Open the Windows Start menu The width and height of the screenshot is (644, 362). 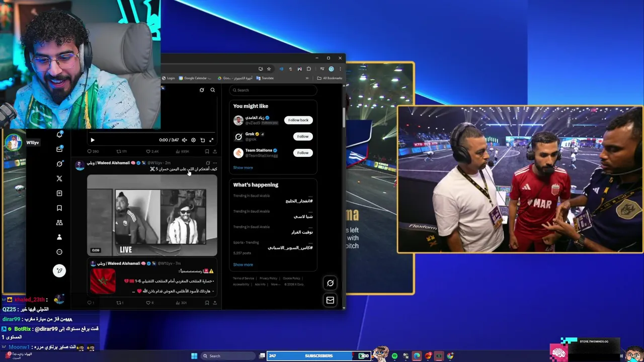pyautogui.click(x=194, y=356)
